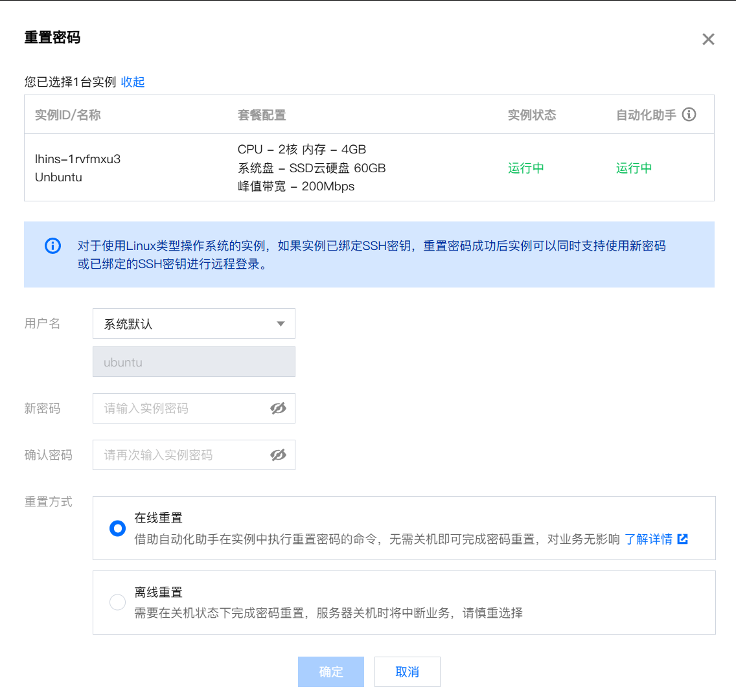Close the reset password dialog

(x=708, y=39)
